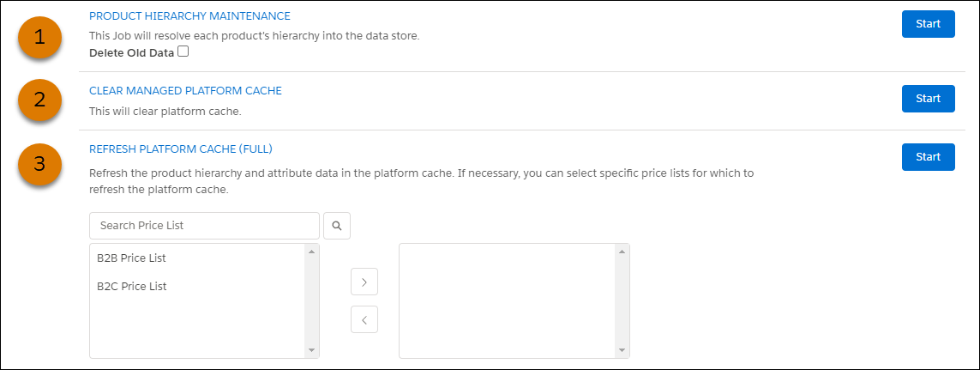This screenshot has height=370, width=980.
Task: Click the down arrow of available list scrollbar
Action: 312,350
